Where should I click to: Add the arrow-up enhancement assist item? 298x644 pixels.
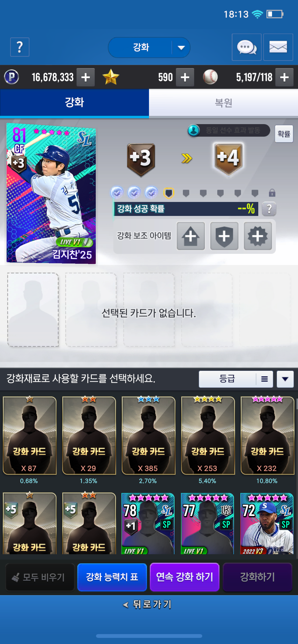(191, 236)
